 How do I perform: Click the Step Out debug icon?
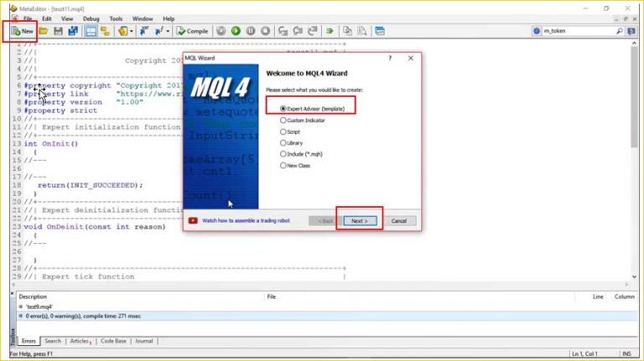[x=313, y=31]
